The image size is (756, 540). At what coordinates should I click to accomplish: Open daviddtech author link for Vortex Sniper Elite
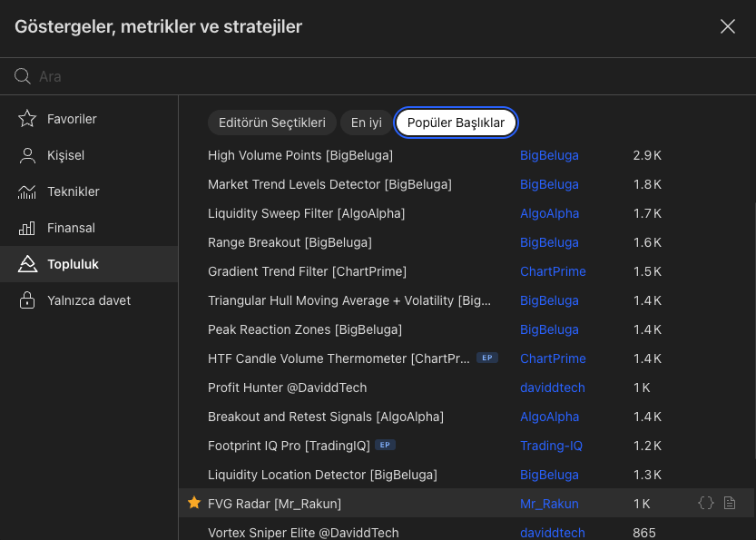click(x=553, y=532)
